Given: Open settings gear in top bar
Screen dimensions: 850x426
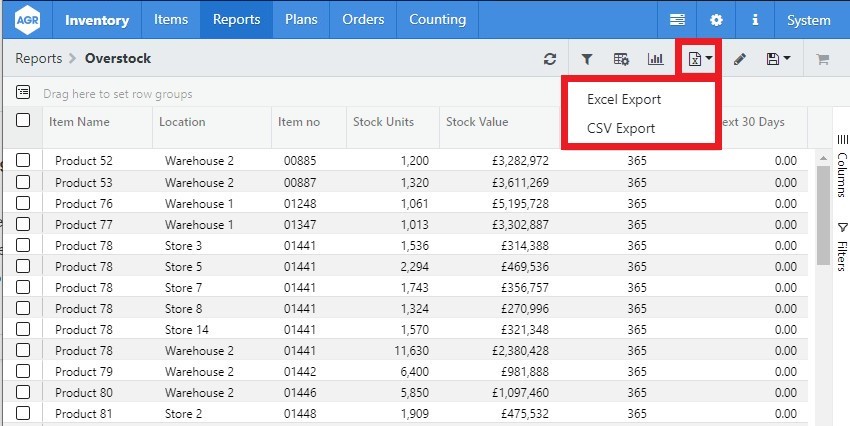Looking at the screenshot, I should [717, 20].
